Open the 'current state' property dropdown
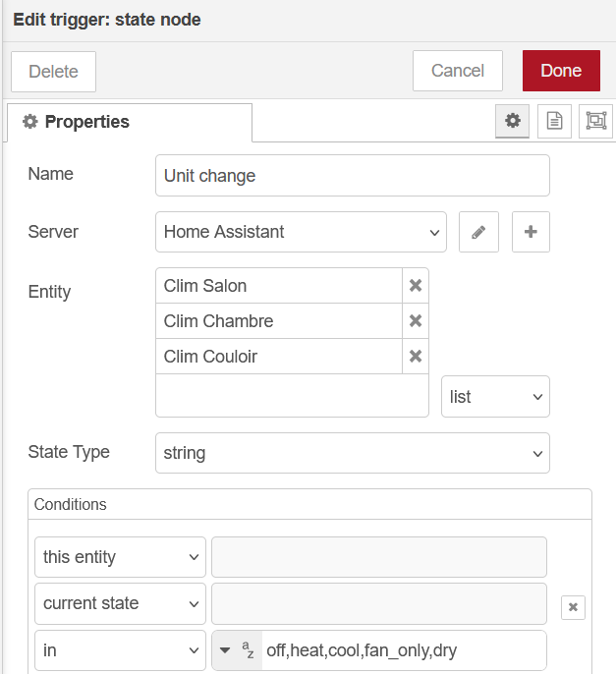 pyautogui.click(x=120, y=603)
